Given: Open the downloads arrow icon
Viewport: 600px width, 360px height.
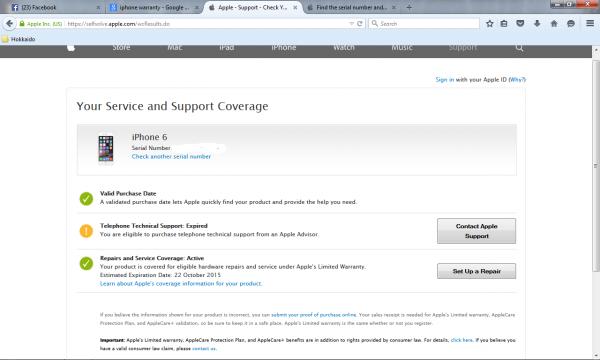Looking at the screenshot, I should click(537, 24).
